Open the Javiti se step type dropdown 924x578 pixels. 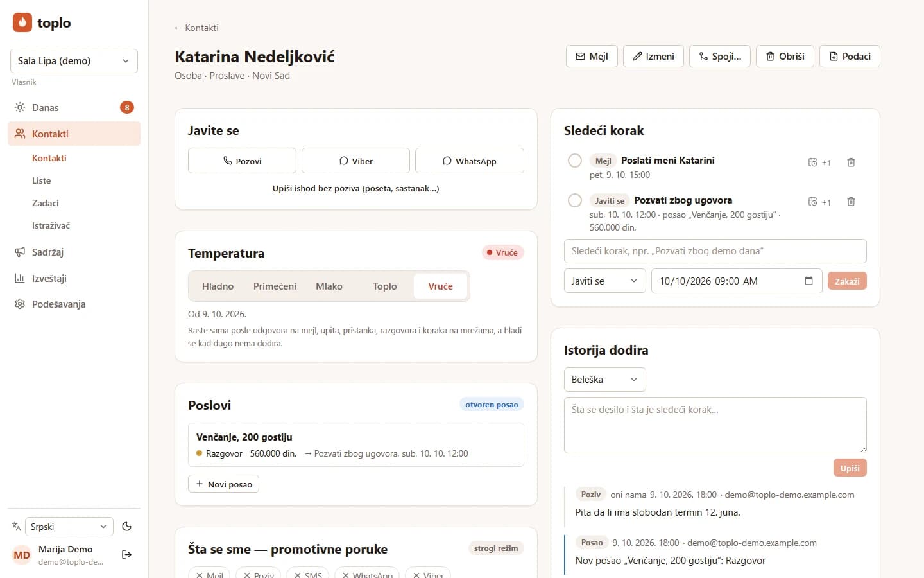(x=604, y=281)
